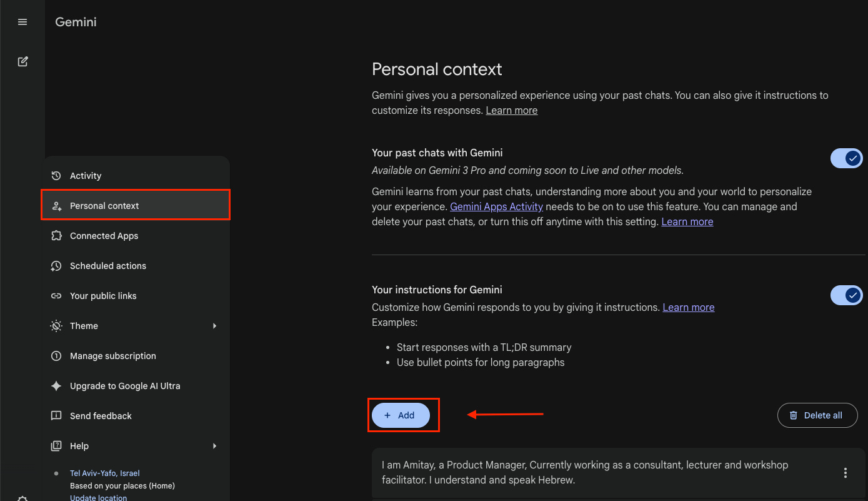Open the Gemini Apps Activity link
This screenshot has height=501, width=868.
click(x=497, y=206)
